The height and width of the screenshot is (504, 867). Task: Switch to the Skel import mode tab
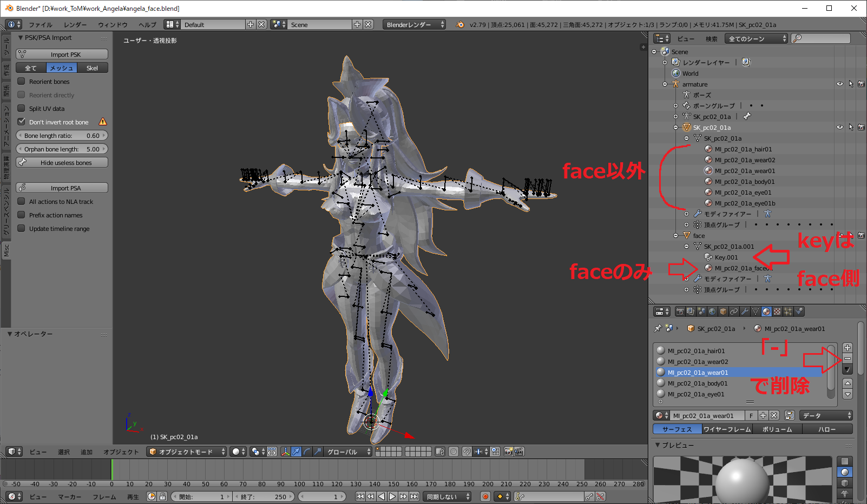pyautogui.click(x=92, y=68)
